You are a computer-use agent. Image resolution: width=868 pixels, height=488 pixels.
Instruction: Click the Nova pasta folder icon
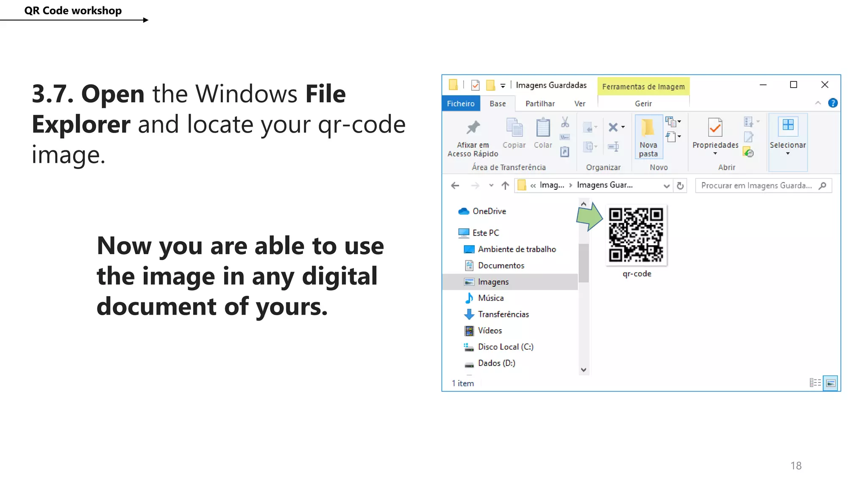(648, 128)
